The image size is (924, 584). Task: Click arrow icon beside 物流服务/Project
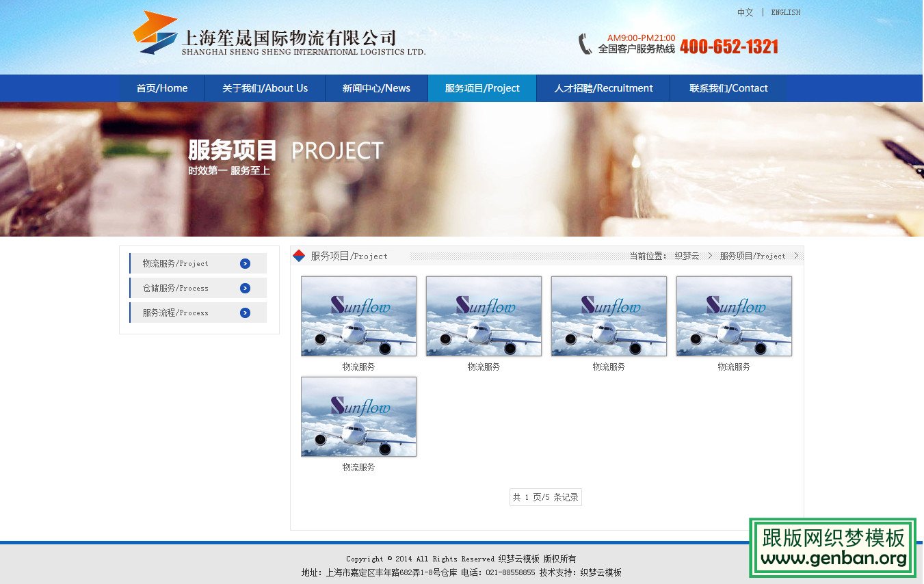245,263
